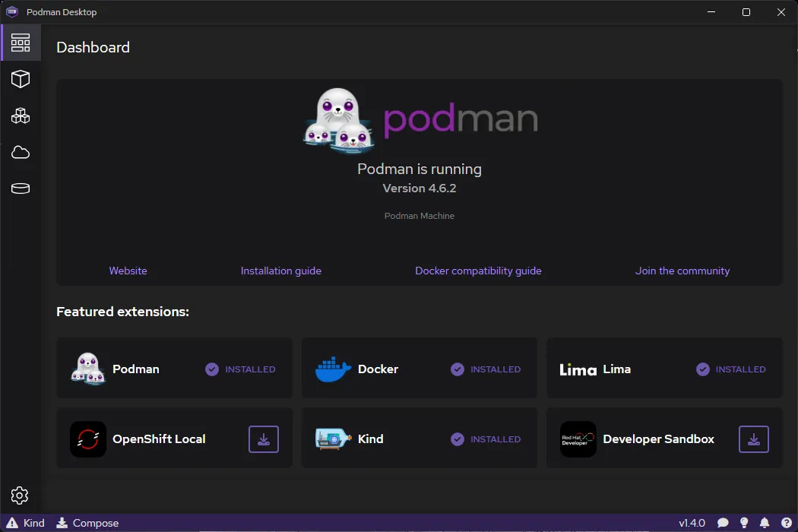Image resolution: width=798 pixels, height=532 pixels.
Task: Click the Compose label in status bar
Action: click(96, 523)
